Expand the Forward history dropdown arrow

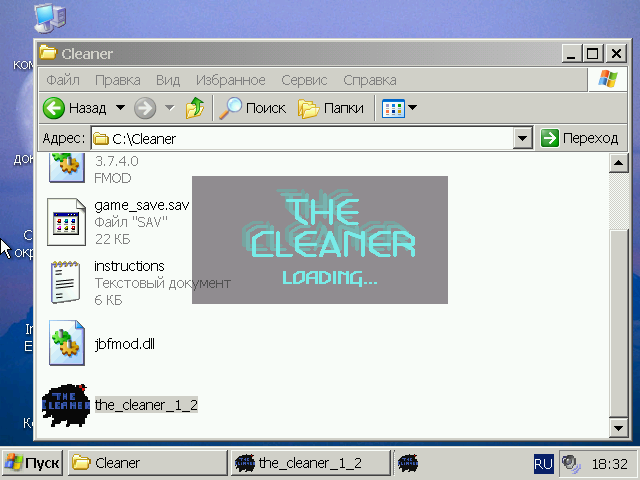169,108
